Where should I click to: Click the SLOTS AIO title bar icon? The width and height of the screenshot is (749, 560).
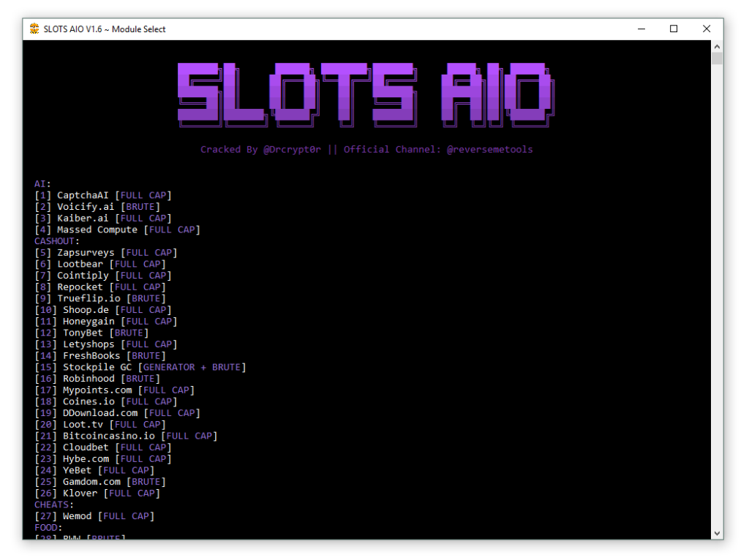tap(34, 29)
